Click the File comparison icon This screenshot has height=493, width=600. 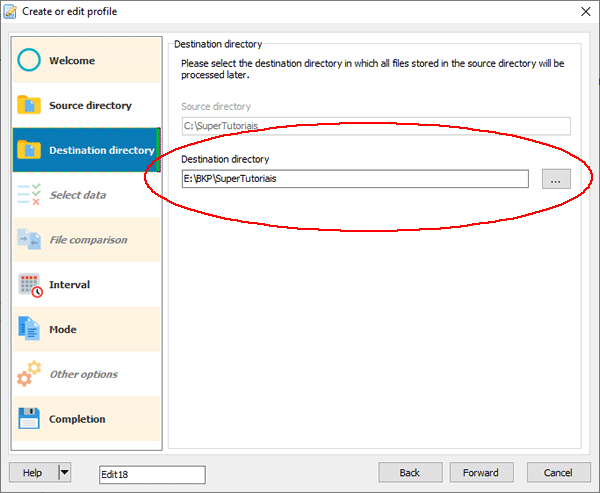click(x=30, y=240)
